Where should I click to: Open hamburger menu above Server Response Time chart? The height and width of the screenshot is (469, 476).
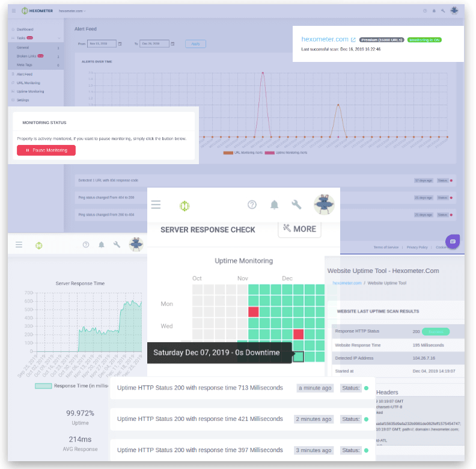coord(19,245)
